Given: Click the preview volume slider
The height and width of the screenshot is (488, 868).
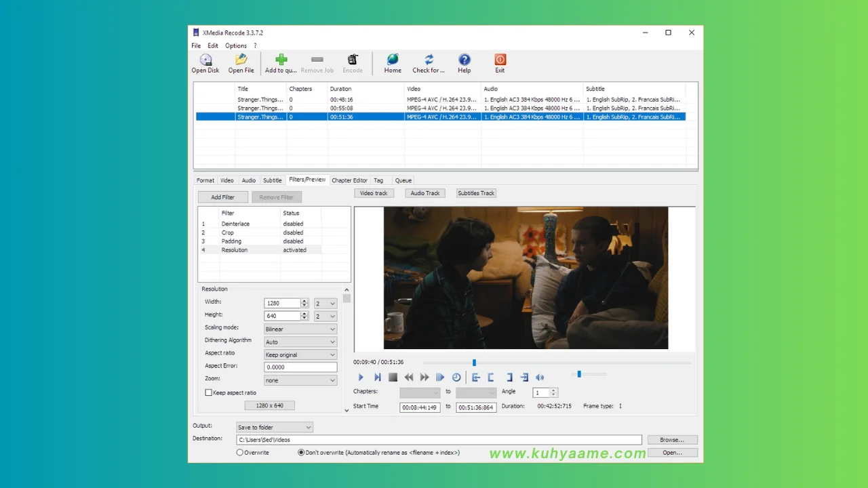Looking at the screenshot, I should (579, 374).
